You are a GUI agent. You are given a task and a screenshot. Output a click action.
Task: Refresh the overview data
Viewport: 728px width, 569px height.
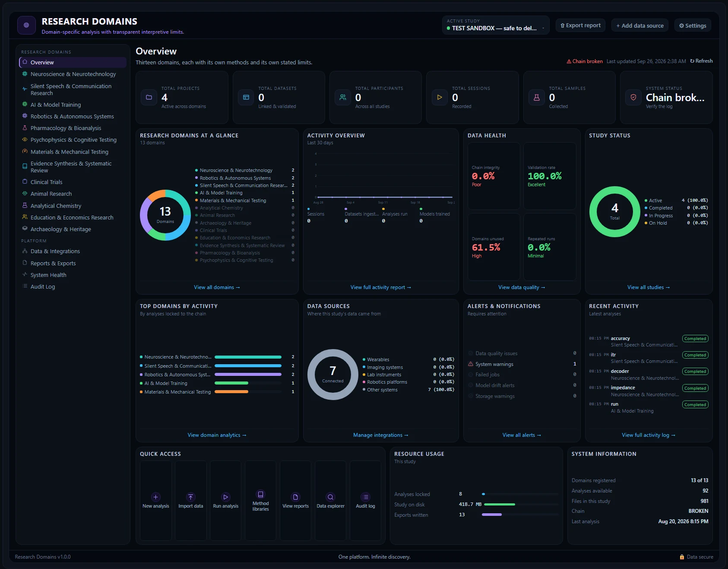click(701, 61)
